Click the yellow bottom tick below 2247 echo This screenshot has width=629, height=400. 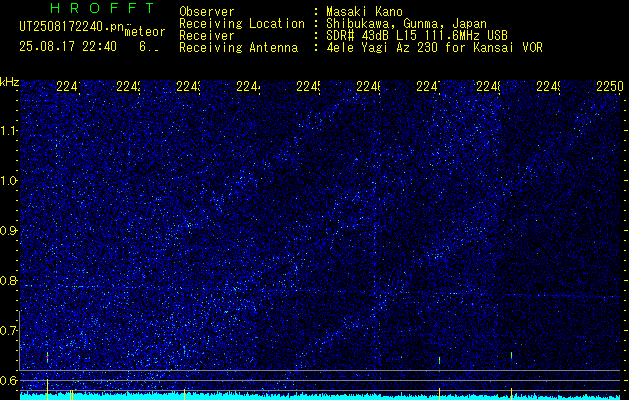439,394
